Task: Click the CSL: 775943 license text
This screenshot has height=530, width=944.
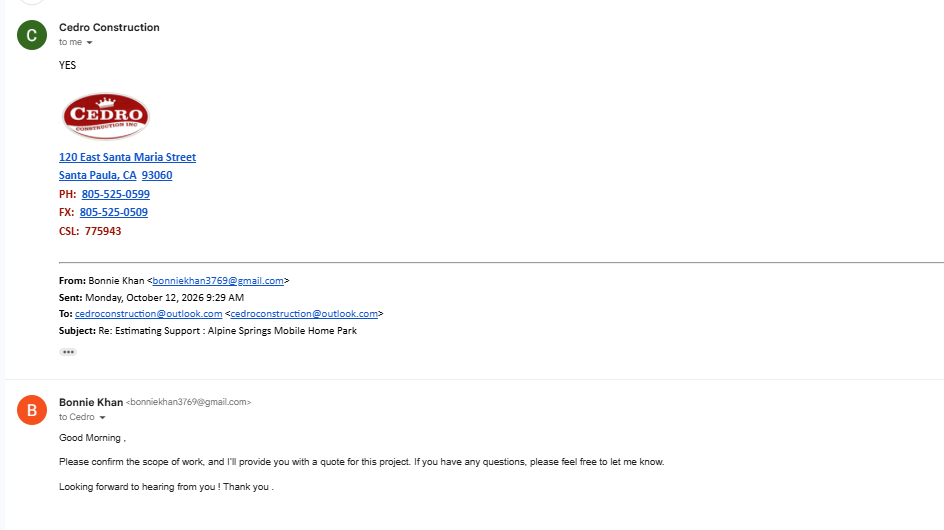Action: (x=90, y=231)
